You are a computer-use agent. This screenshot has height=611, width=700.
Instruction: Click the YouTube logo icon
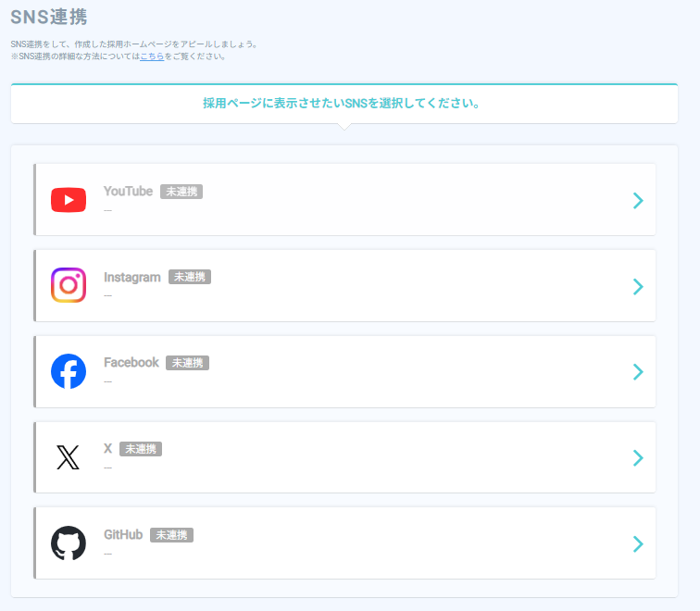pos(69,200)
